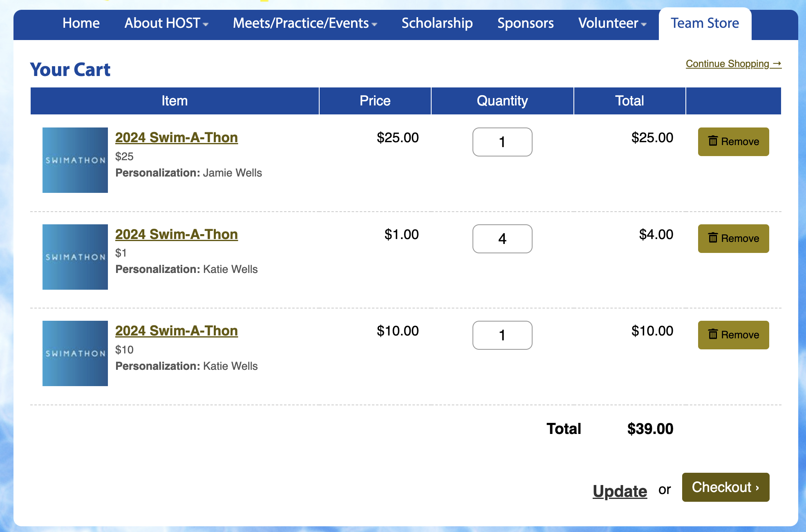Open the Sponsors page
This screenshot has width=806, height=532.
tap(525, 23)
